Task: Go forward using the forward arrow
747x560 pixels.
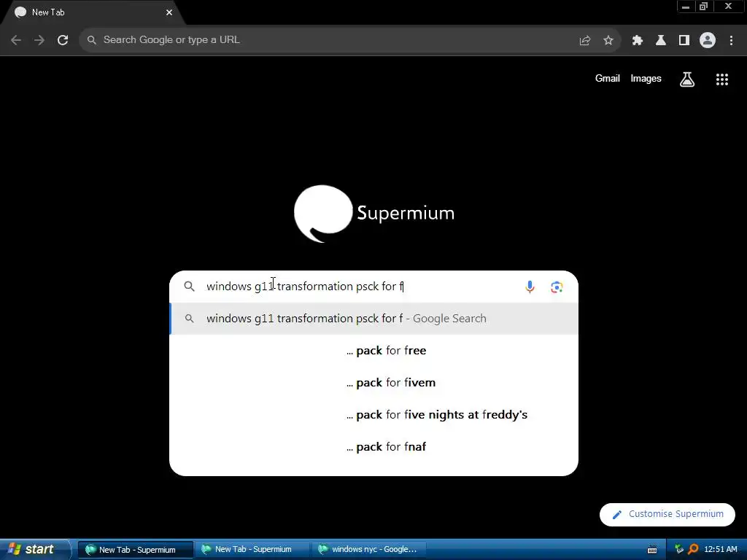Action: (39, 40)
